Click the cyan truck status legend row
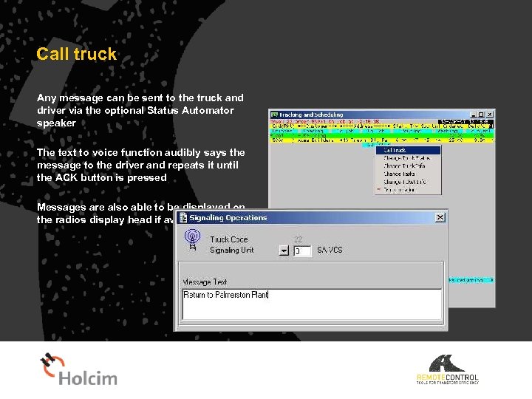Screen dimensions: 532x399 coord(382,131)
